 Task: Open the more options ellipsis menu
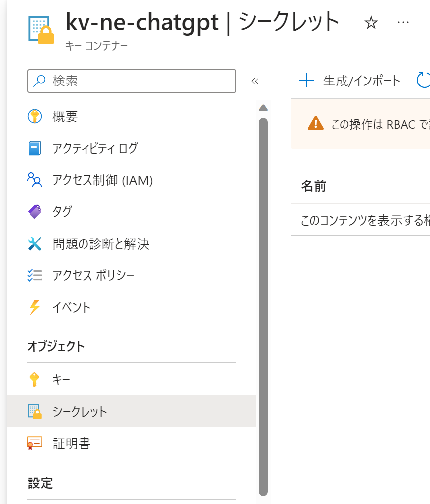[404, 23]
